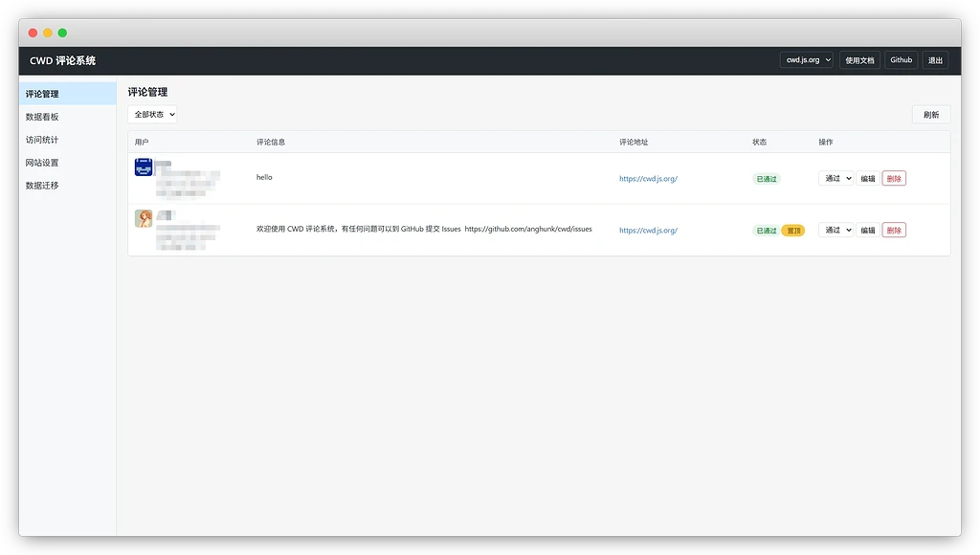Click the avatar of the welcome comment

pyautogui.click(x=144, y=218)
